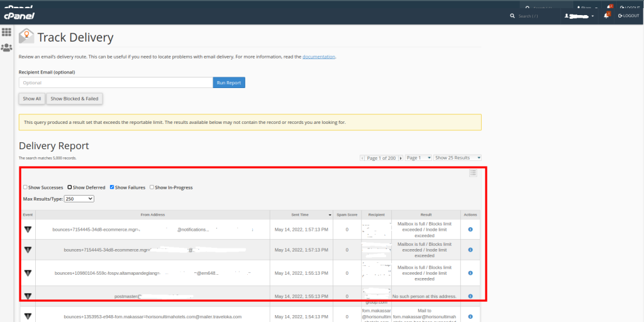Sort by the From Address column header
The height and width of the screenshot is (322, 644).
pos(153,215)
